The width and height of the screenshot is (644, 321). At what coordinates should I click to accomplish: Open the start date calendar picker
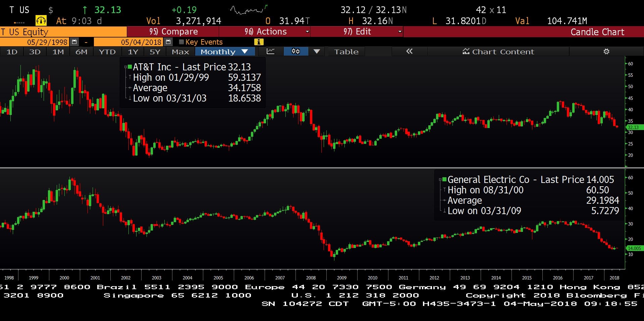tap(74, 42)
